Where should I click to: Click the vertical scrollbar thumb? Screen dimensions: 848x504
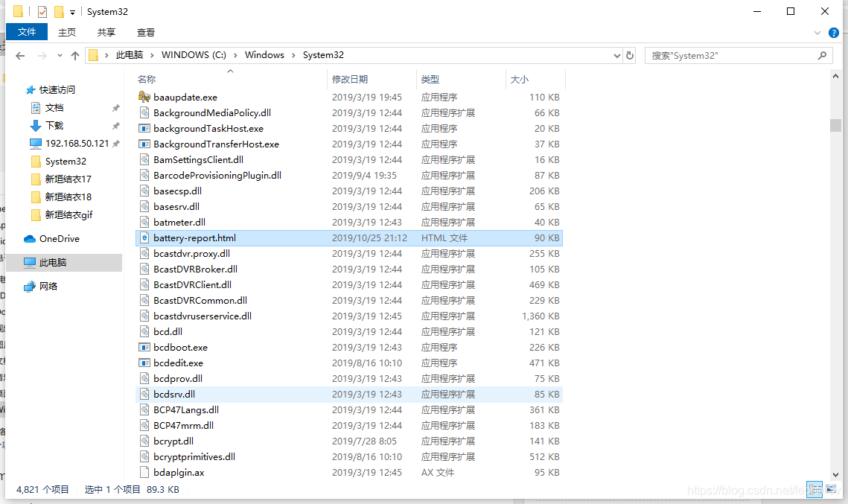[835, 125]
